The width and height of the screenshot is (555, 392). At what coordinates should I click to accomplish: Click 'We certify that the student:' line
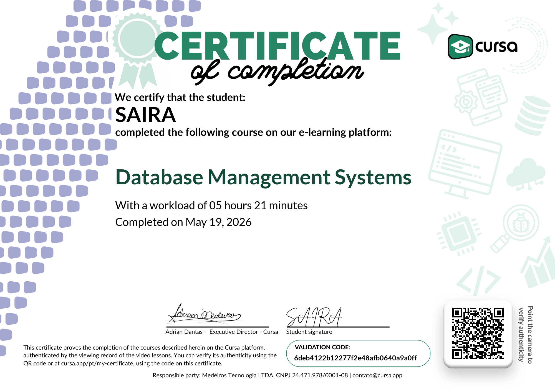click(180, 97)
